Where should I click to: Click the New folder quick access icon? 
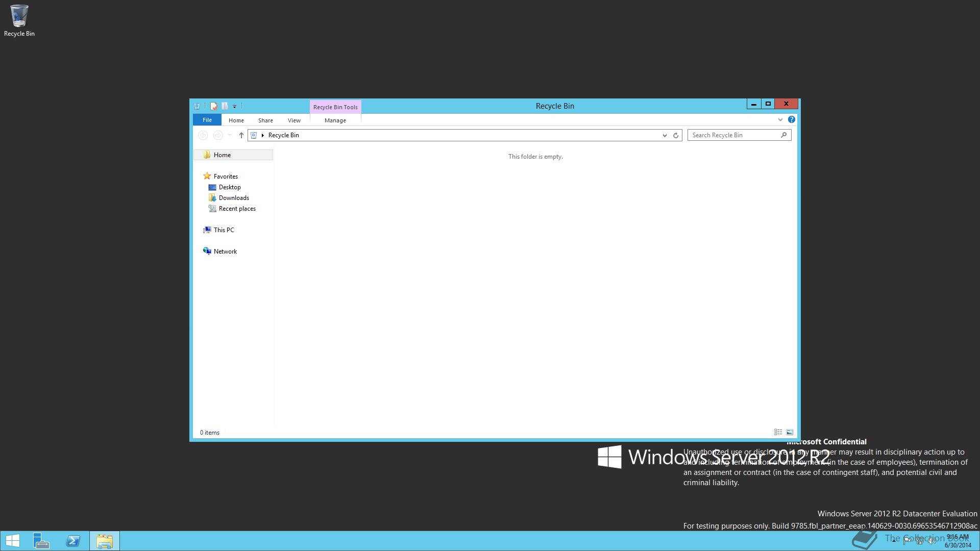225,106
